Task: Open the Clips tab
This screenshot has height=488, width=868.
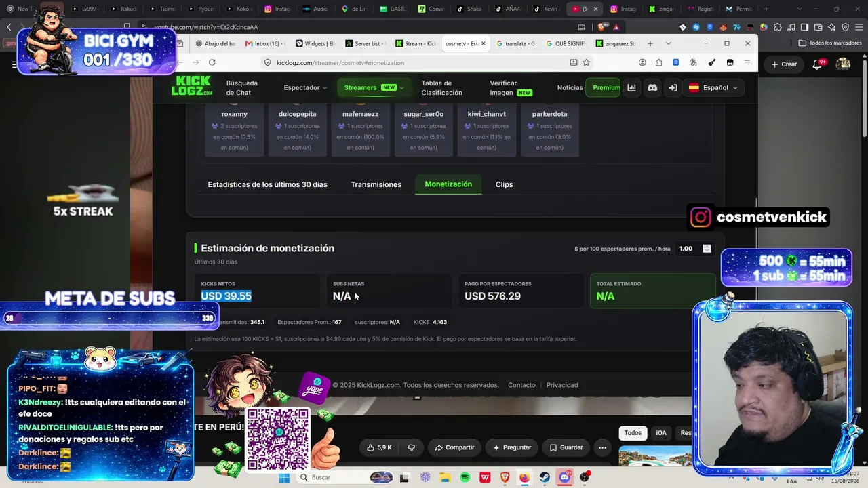Action: click(504, 184)
